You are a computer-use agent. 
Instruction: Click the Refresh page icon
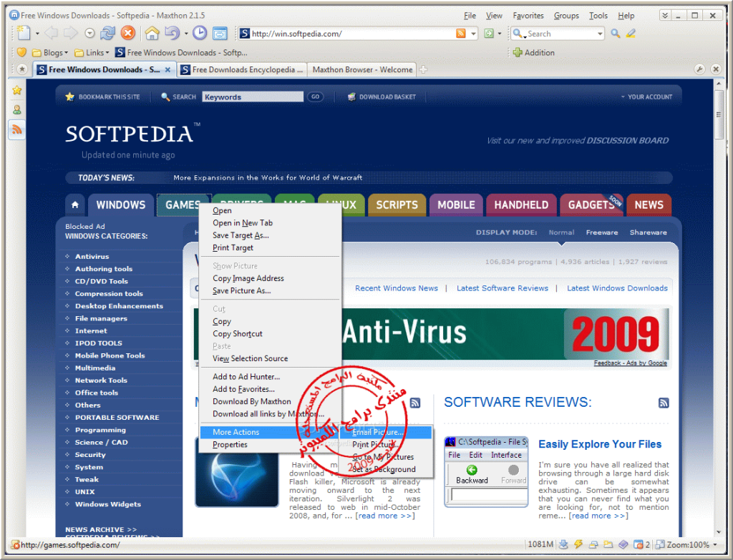108,33
